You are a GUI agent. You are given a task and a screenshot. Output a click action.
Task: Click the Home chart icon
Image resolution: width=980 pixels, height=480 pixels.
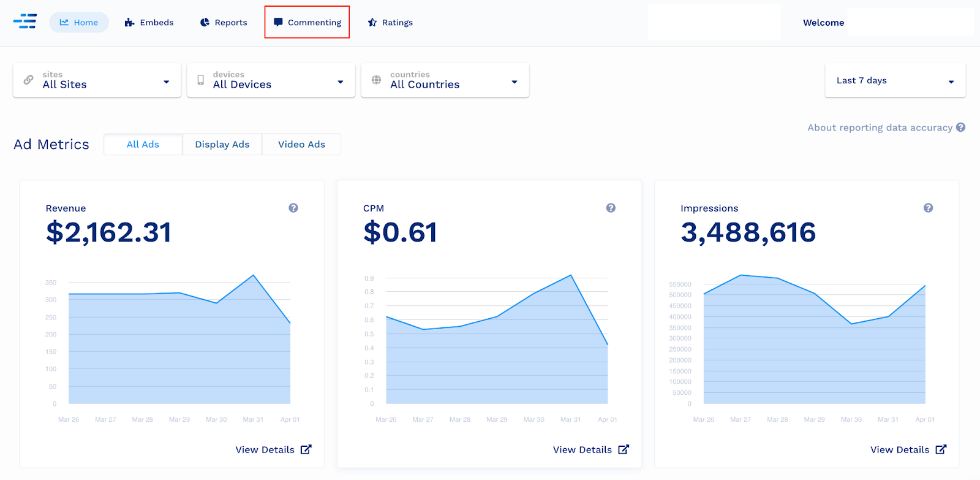[x=64, y=22]
